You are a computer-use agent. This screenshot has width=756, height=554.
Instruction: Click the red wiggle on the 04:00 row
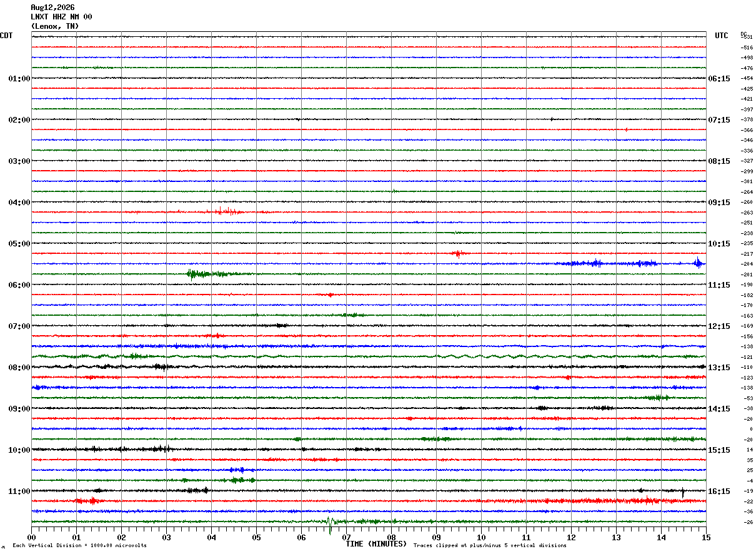pos(228,211)
